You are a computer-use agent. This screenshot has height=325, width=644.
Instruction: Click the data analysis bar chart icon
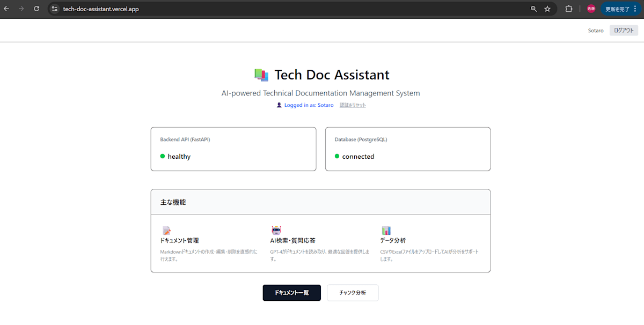coord(386,230)
